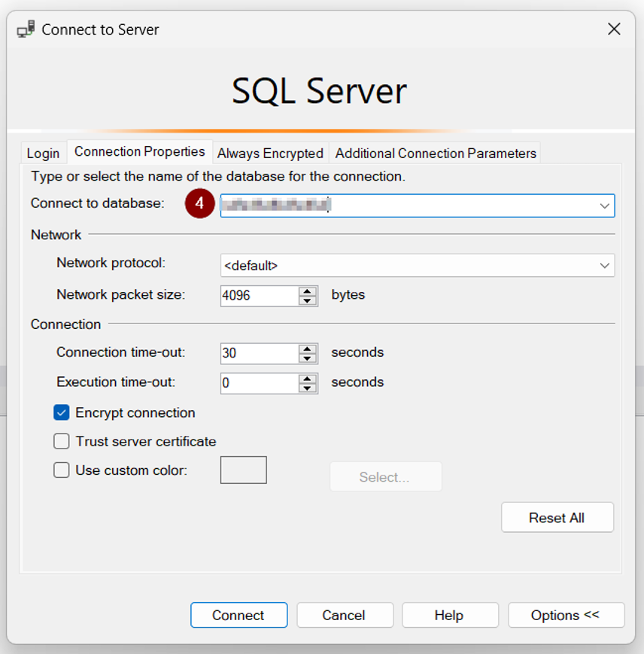Increase connection time-out using up arrow
Image resolution: width=644 pixels, height=654 pixels.
click(x=307, y=348)
